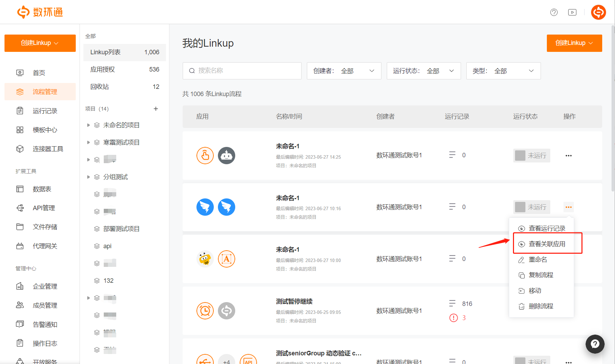Choose 删除流程 in the context menu
Viewport: 615px width, 364px height.
541,306
